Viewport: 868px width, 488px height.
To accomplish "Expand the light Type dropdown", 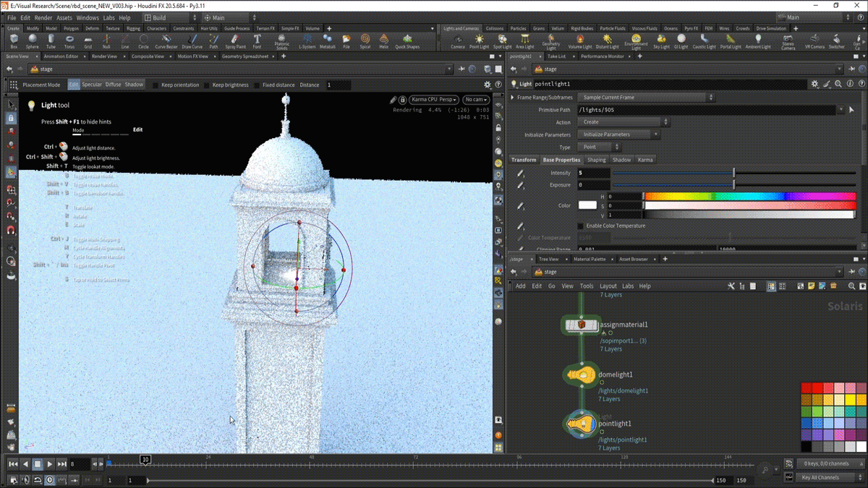I will click(x=600, y=147).
